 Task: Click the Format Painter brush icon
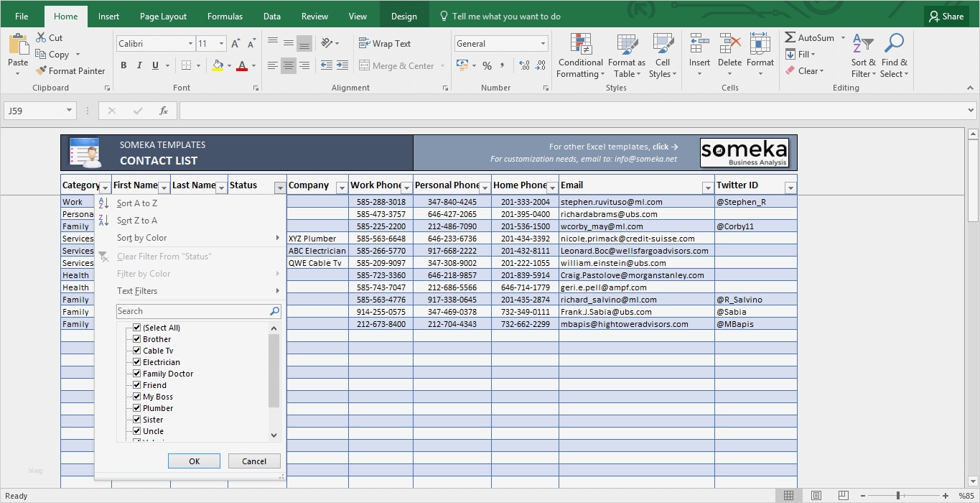(41, 71)
